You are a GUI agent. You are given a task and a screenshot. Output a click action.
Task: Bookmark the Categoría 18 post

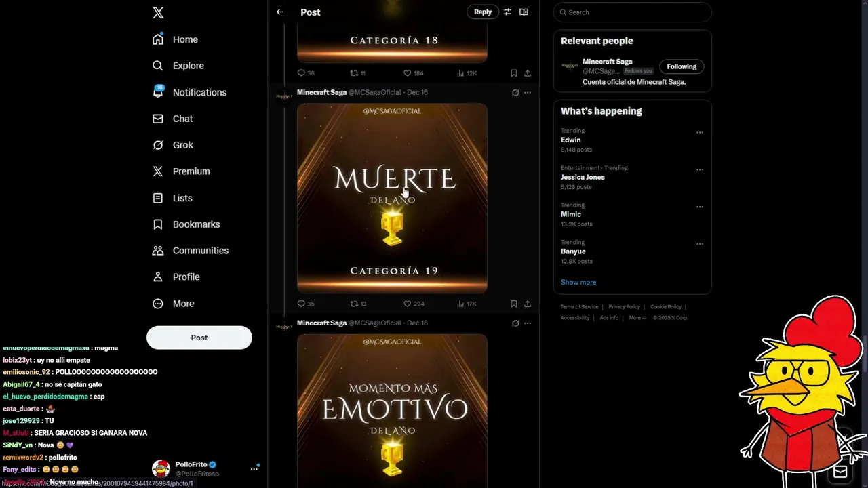click(x=514, y=73)
